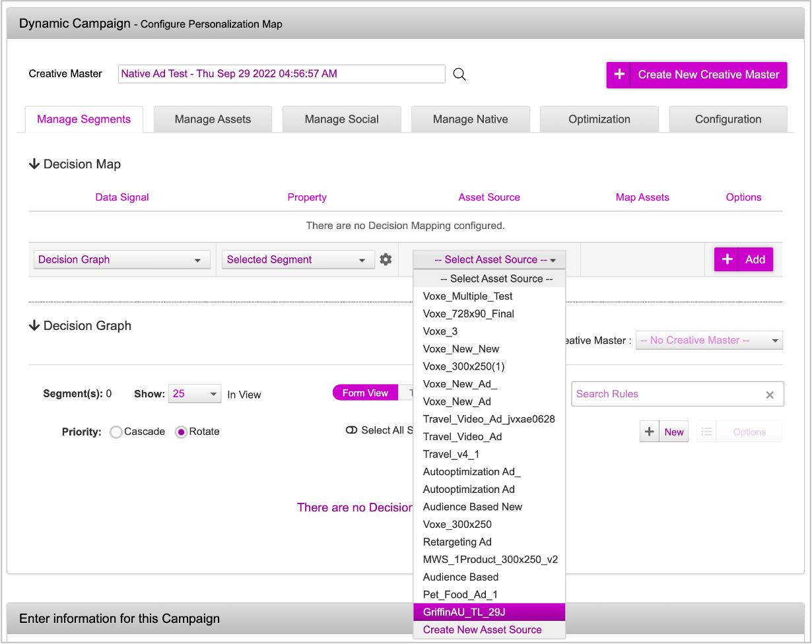The image size is (812, 644).
Task: Open the Selected Segment property dropdown
Action: [x=295, y=260]
